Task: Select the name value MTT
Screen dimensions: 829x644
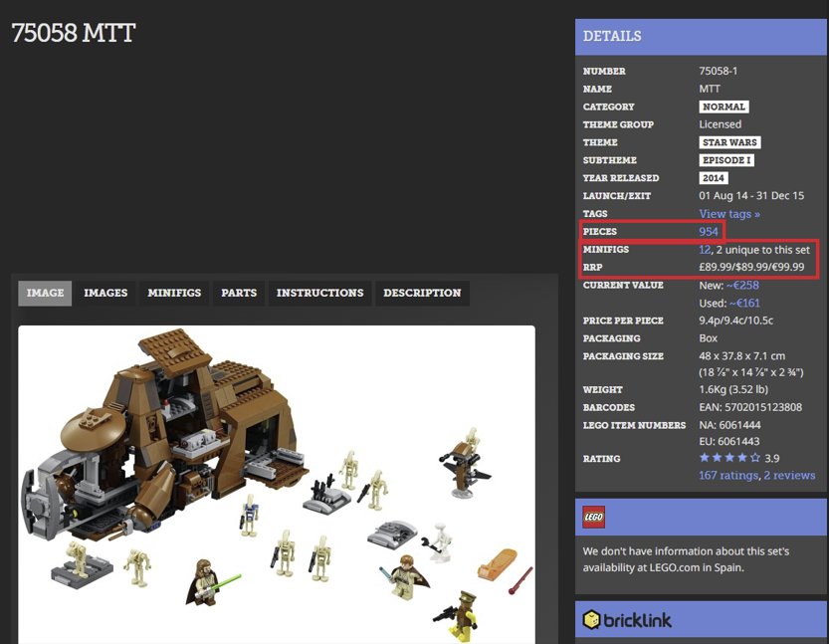Action: 710,89
